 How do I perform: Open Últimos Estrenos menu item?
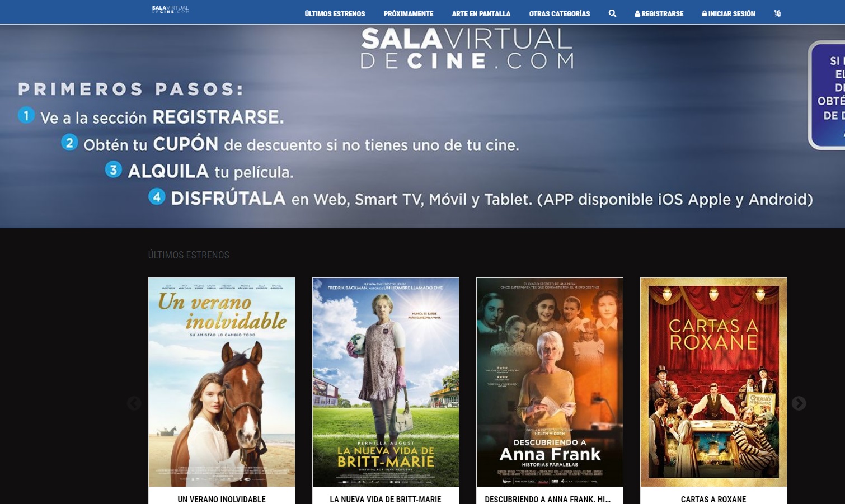pos(335,13)
